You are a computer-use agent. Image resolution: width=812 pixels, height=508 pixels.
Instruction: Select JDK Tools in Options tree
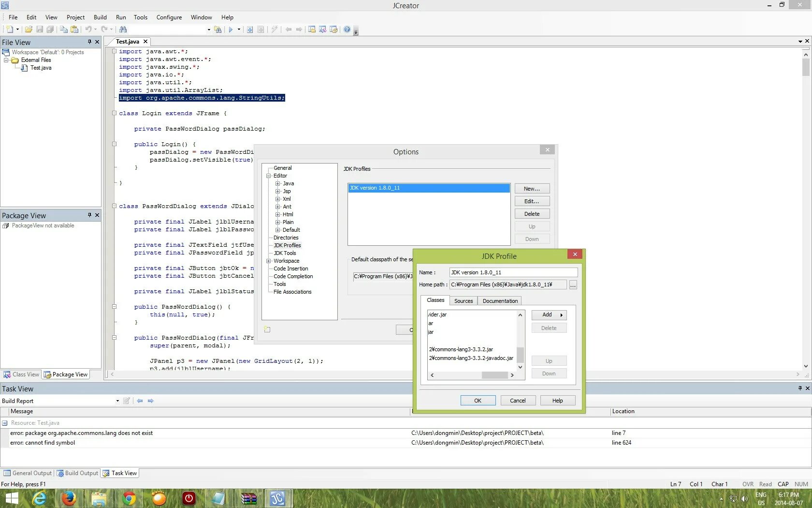[x=285, y=253]
